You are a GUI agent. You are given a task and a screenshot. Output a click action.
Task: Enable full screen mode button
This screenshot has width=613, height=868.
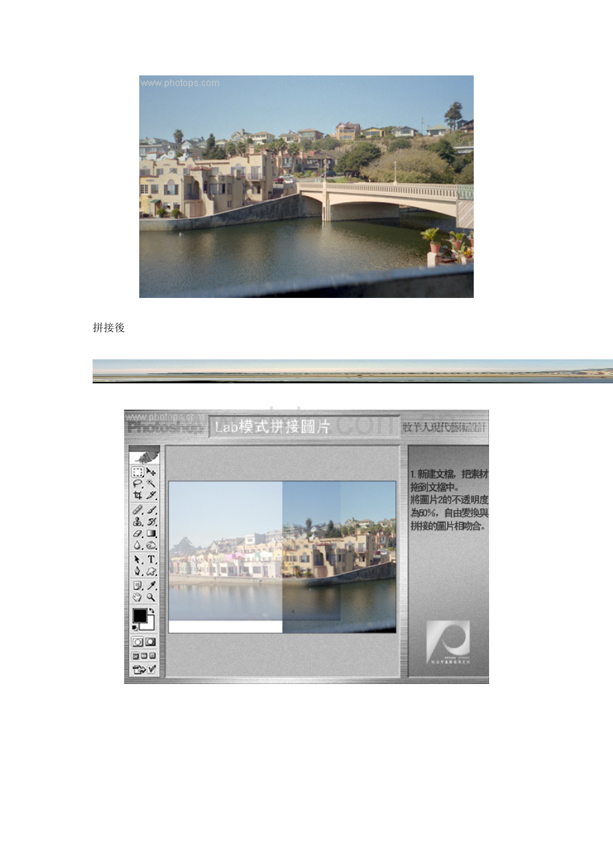[x=153, y=656]
